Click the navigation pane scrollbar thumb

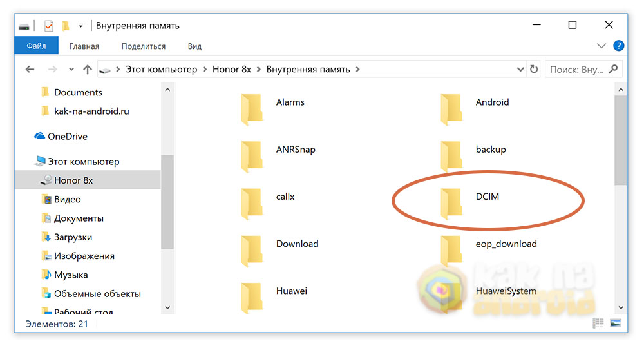(167, 202)
